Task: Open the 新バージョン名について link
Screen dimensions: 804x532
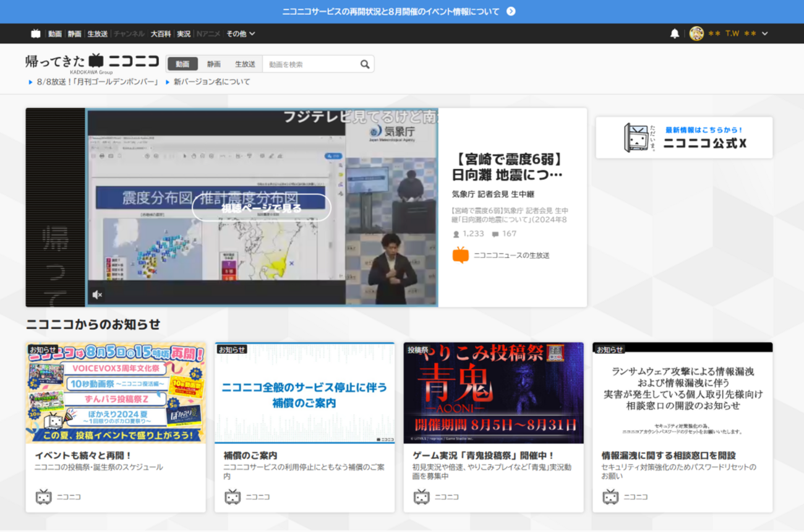Action: point(212,81)
